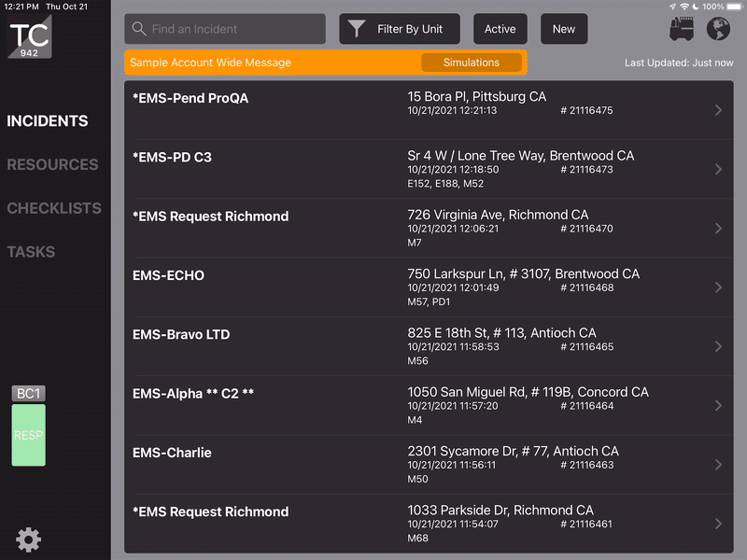Toggle the Simulations button
The image size is (747, 560).
pyautogui.click(x=471, y=63)
